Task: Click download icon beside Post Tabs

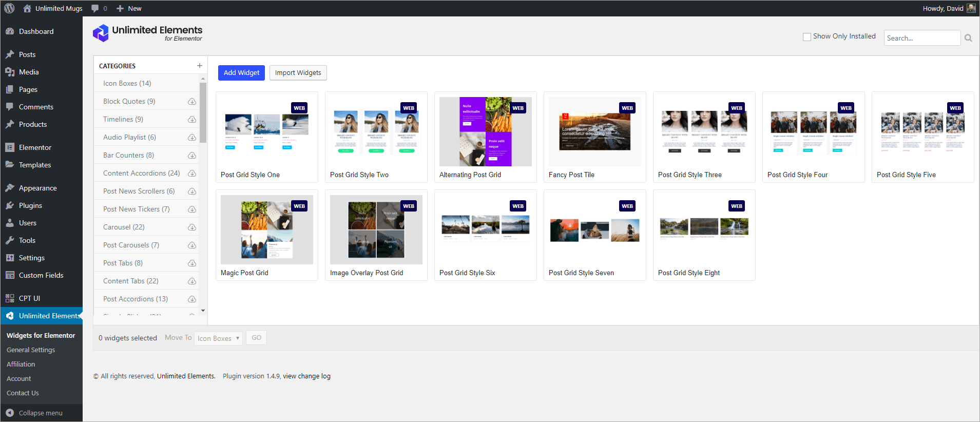Action: [x=192, y=263]
